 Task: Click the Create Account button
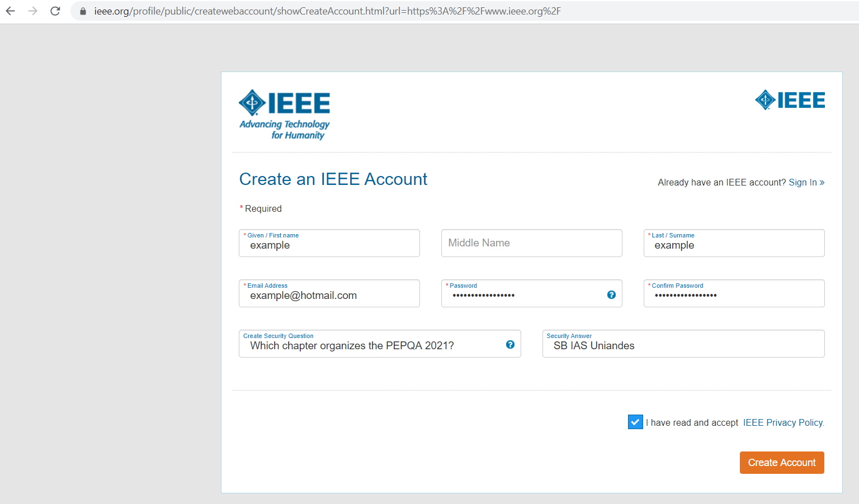tap(782, 463)
